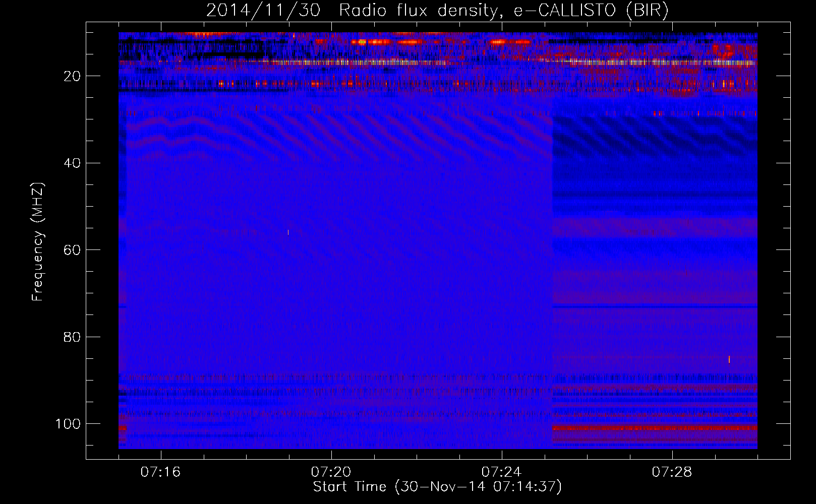
Task: Click the 60 frequency tick label
Action: click(72, 250)
